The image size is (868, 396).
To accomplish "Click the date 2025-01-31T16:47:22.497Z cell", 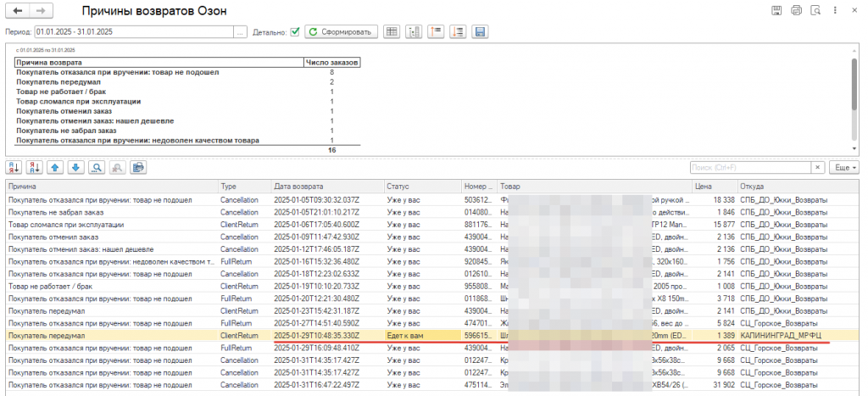I will (328, 384).
